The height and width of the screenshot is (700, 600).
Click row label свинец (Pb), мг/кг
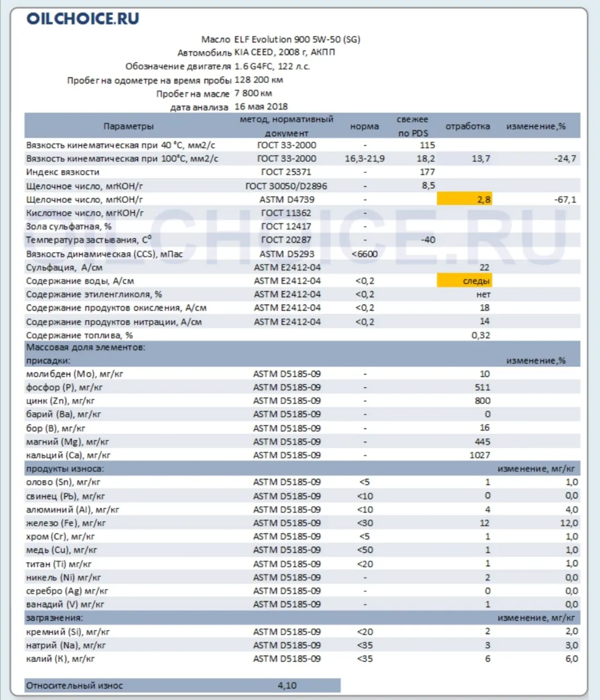66,496
